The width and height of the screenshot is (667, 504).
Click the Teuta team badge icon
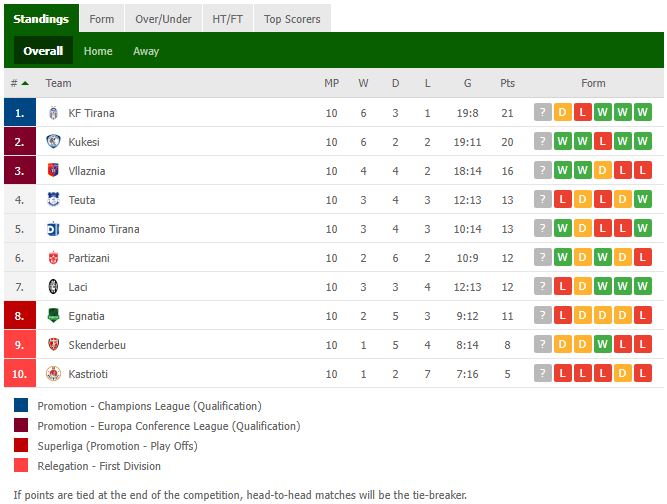click(54, 200)
